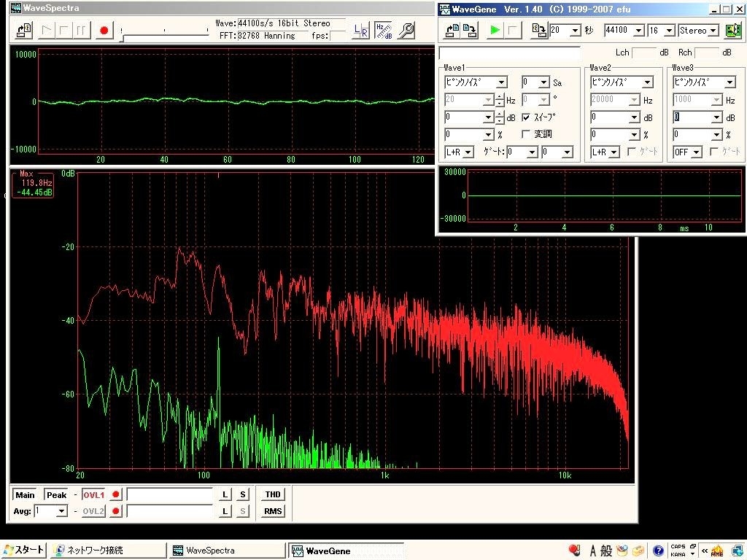The width and height of the screenshot is (747, 560).
Task: Open Wave1 waveform type dropdown
Action: click(x=502, y=82)
